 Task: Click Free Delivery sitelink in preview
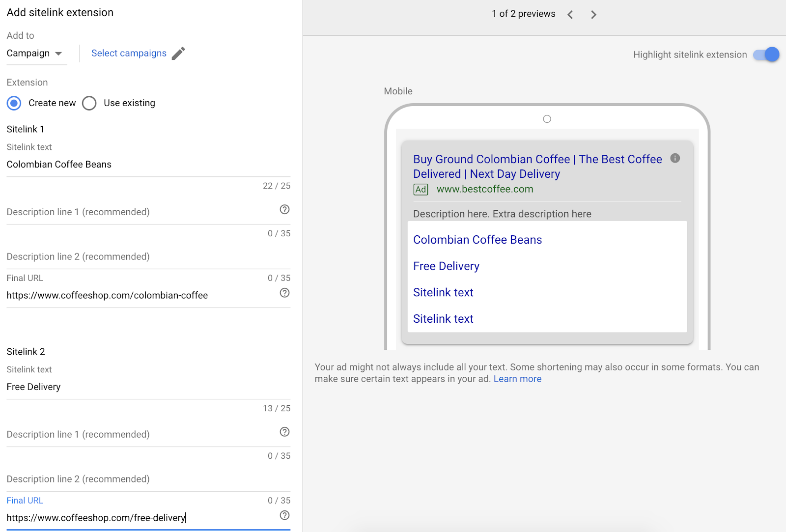(446, 266)
